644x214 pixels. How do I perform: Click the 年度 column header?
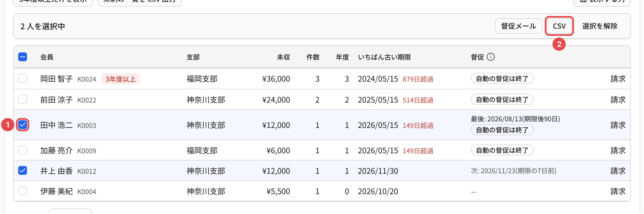pyautogui.click(x=342, y=57)
